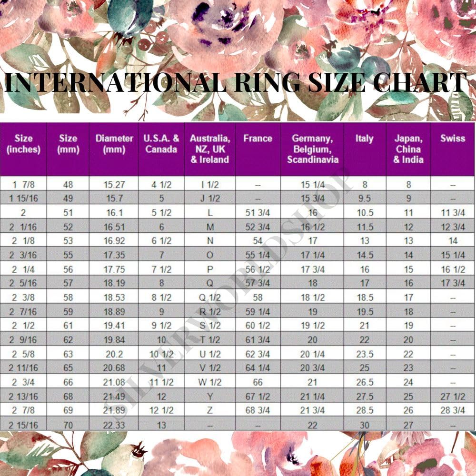
Task: Click the UK size 'Z' cell
Action: point(210,410)
